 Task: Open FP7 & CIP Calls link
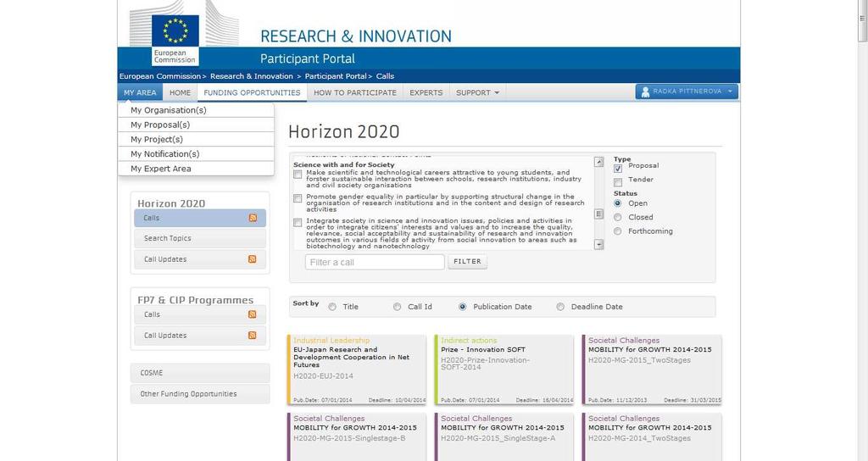coord(200,314)
